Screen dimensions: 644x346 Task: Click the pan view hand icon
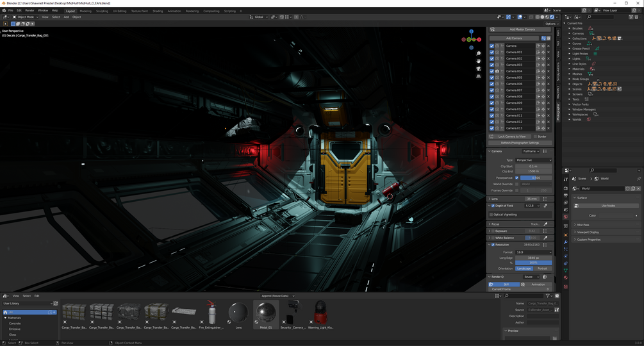point(478,62)
